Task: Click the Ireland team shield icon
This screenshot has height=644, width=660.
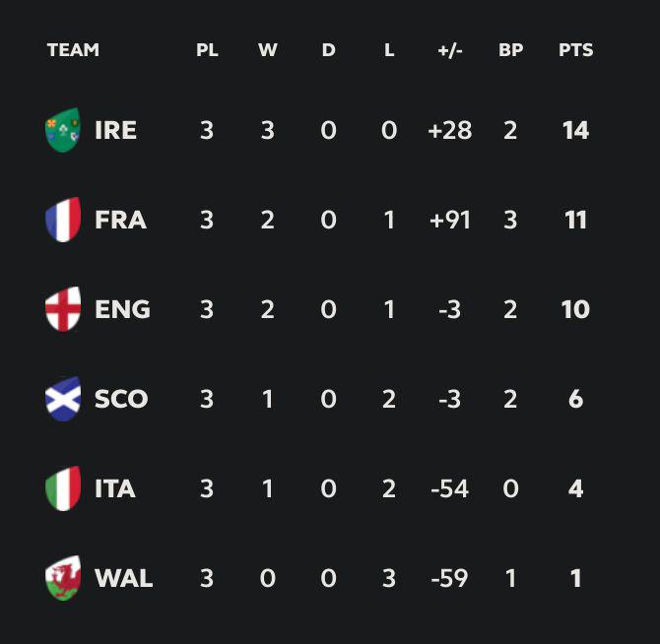Action: click(63, 130)
